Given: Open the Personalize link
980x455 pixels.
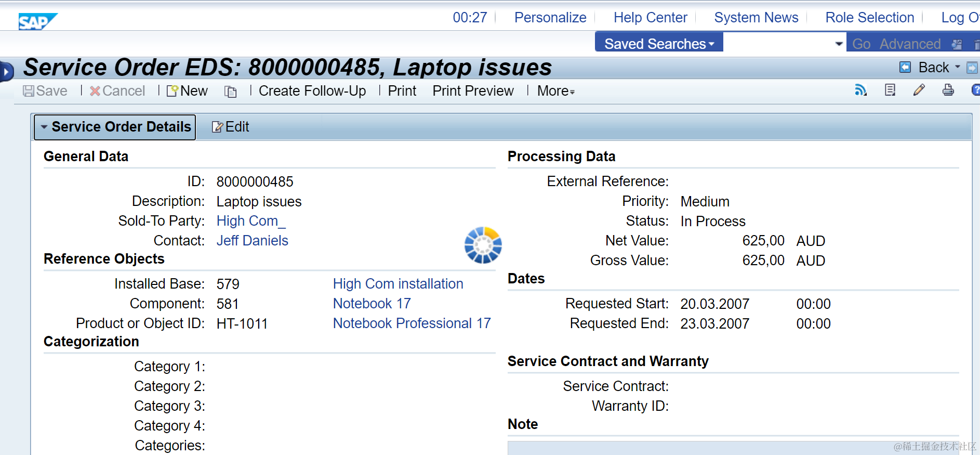Looking at the screenshot, I should pos(550,18).
